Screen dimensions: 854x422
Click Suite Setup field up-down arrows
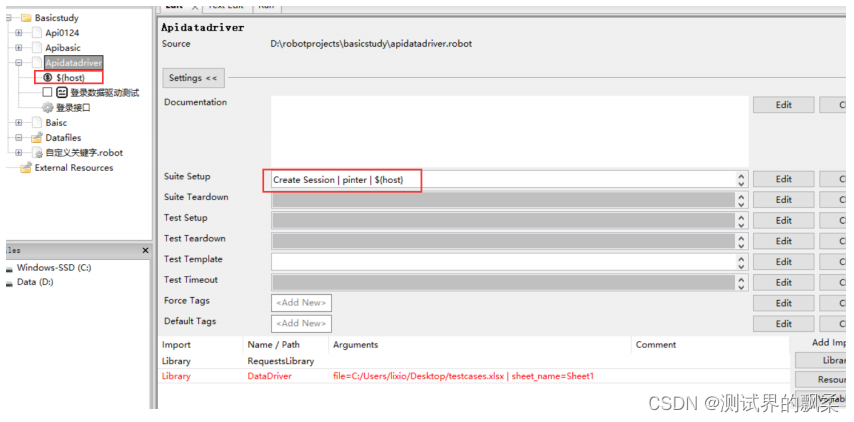click(x=741, y=180)
